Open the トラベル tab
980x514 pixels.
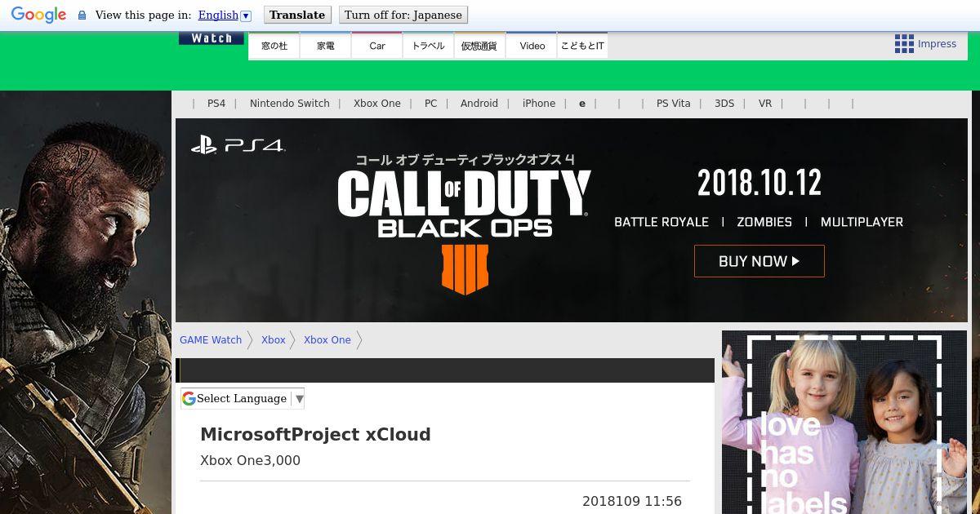pos(429,46)
